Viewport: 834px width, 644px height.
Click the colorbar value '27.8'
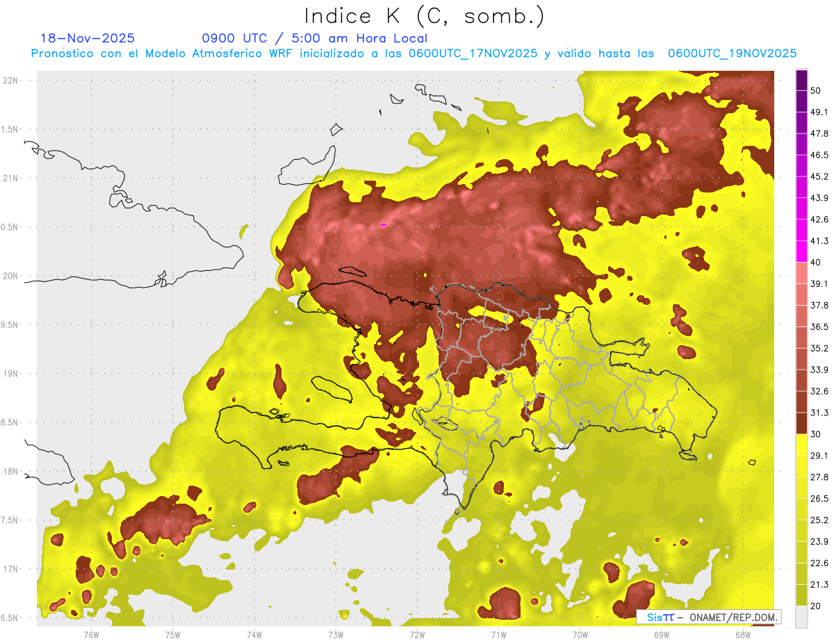pos(819,477)
